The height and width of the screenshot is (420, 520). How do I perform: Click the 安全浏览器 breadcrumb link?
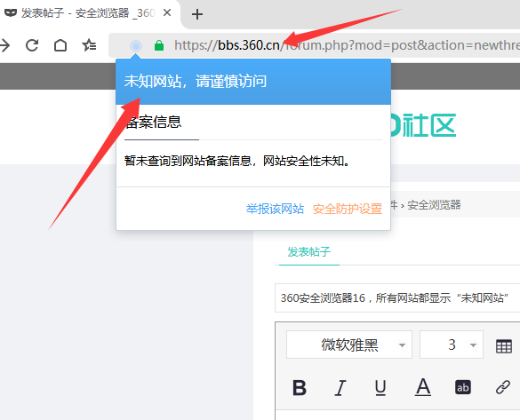pos(434,205)
